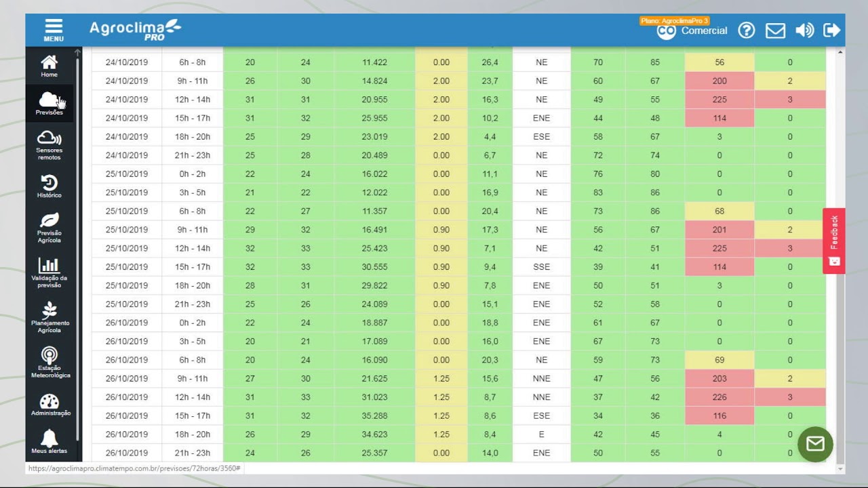Click direction E in 26/10 18h - 20h row
The image size is (868, 488).
coord(541,434)
